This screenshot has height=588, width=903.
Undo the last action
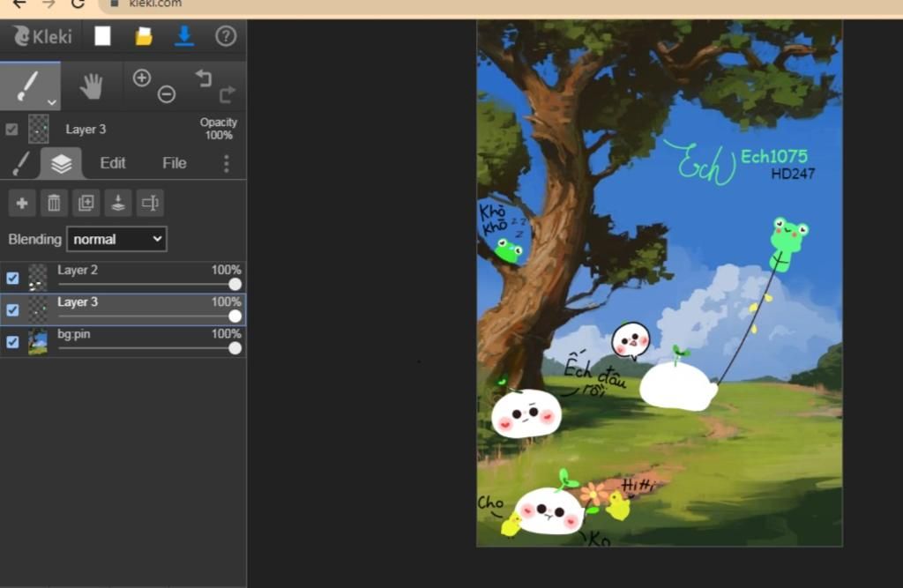point(204,78)
